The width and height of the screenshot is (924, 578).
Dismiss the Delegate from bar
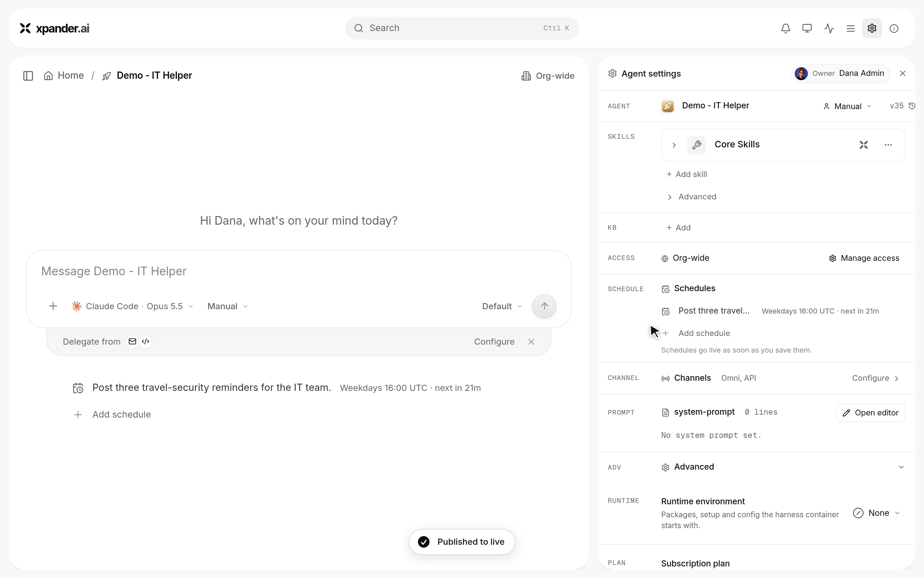point(531,342)
